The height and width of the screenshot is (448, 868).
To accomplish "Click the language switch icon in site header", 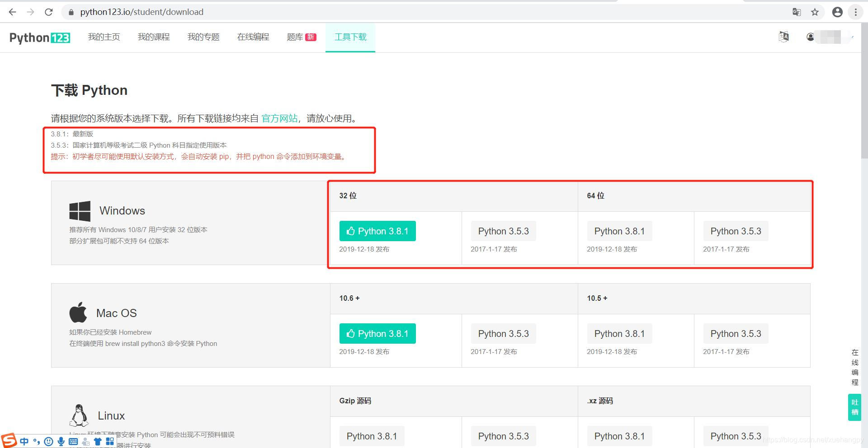I will 784,37.
